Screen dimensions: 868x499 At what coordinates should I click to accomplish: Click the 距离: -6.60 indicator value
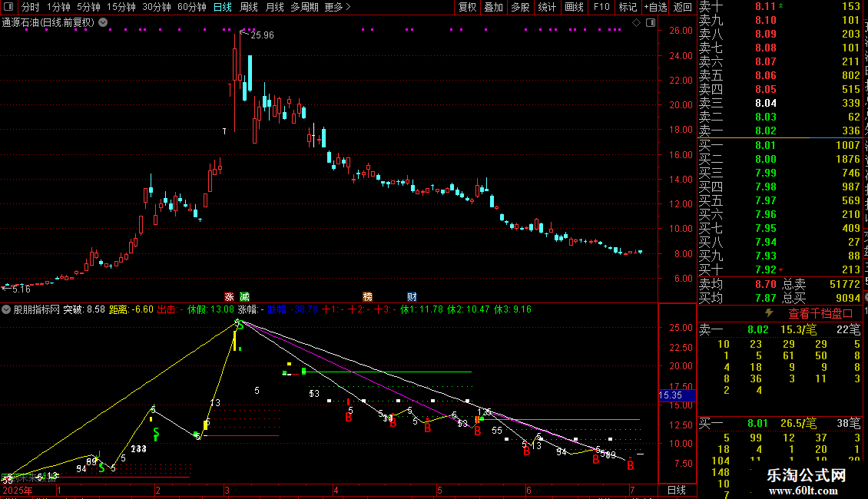click(131, 310)
